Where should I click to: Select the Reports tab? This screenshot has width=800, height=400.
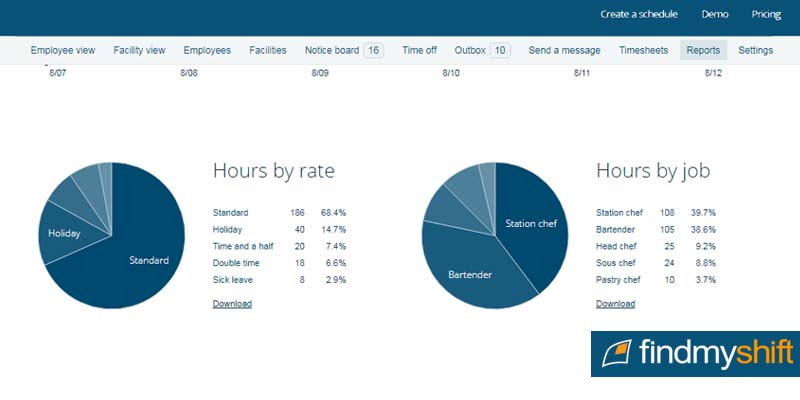[703, 50]
